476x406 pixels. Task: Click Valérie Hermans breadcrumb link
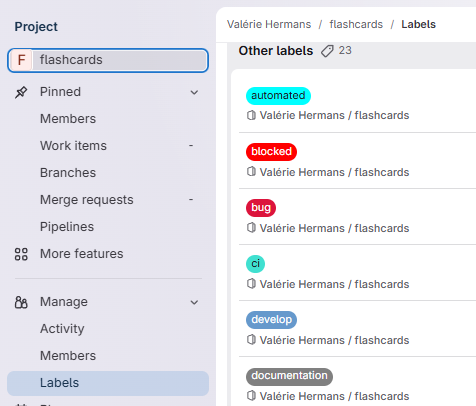pos(269,24)
